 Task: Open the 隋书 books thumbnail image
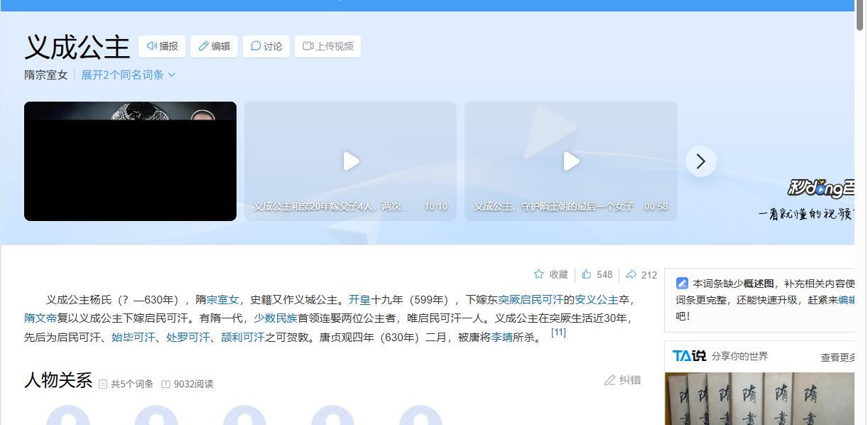pyautogui.click(x=759, y=399)
